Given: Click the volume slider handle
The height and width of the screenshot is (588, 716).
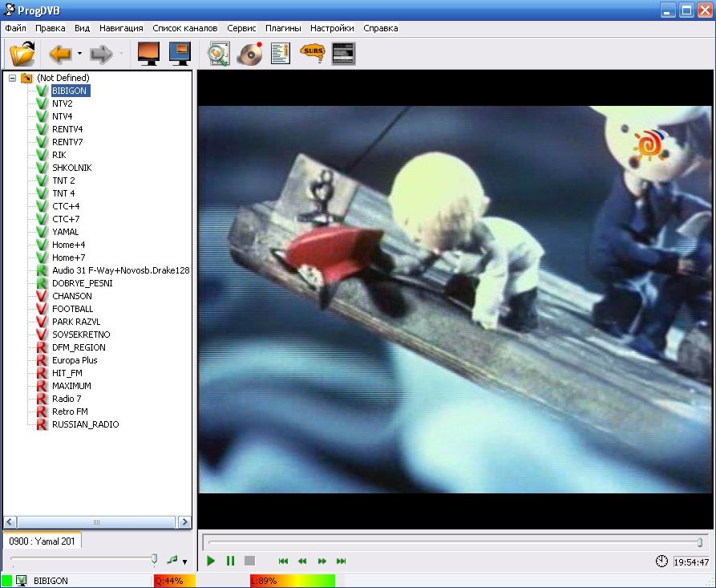Looking at the screenshot, I should click(154, 559).
